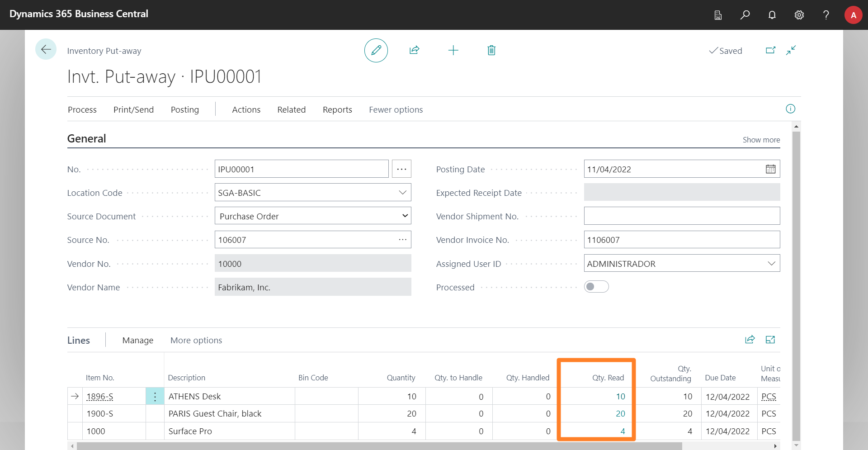868x450 pixels.
Task: Open the company information building icon
Action: [718, 15]
